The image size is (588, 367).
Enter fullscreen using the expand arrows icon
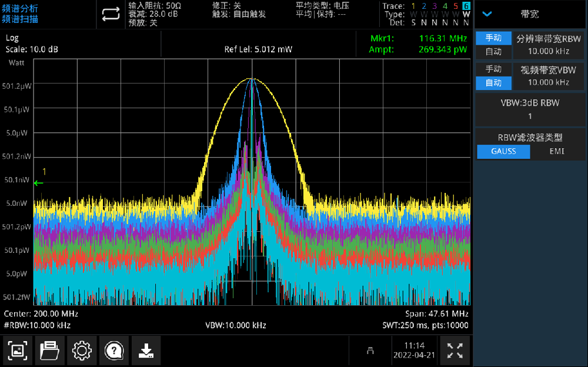[455, 351]
